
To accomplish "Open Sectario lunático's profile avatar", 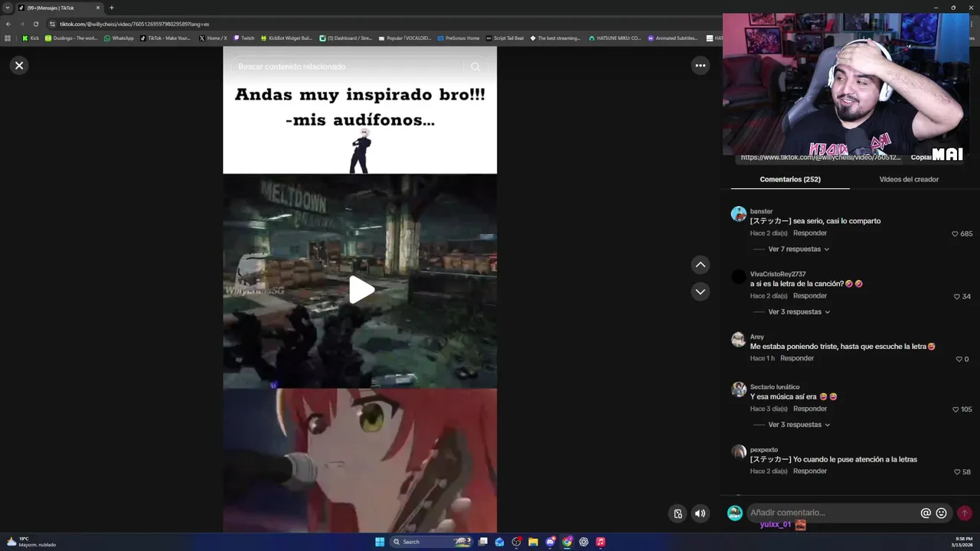I will (x=738, y=390).
